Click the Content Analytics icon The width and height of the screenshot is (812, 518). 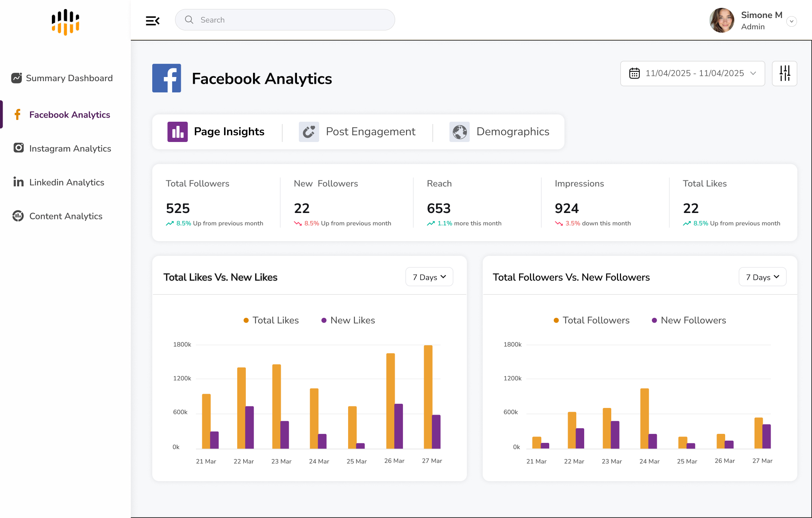point(18,216)
